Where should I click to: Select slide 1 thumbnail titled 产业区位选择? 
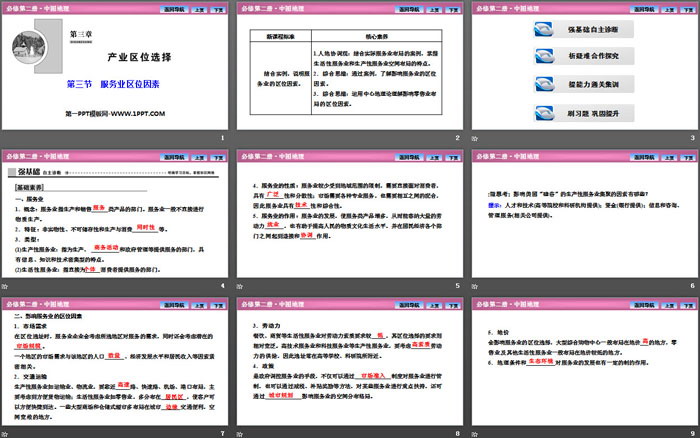pos(115,66)
